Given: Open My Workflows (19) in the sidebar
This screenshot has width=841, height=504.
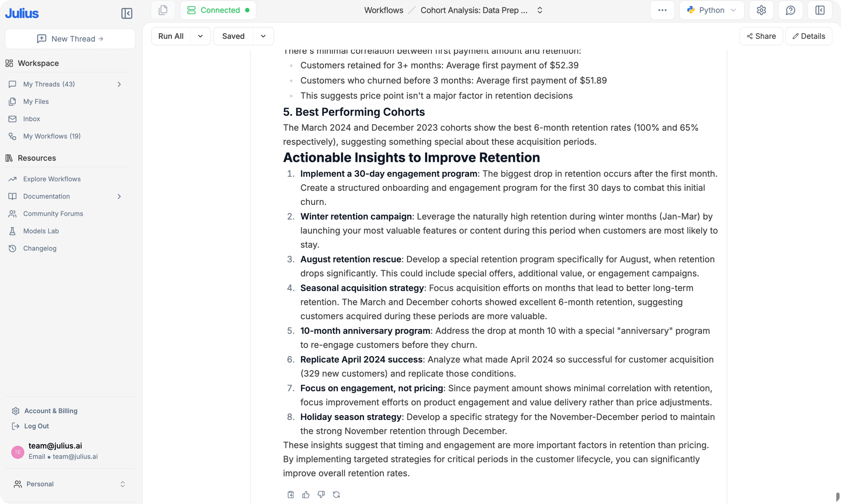Looking at the screenshot, I should tap(52, 136).
